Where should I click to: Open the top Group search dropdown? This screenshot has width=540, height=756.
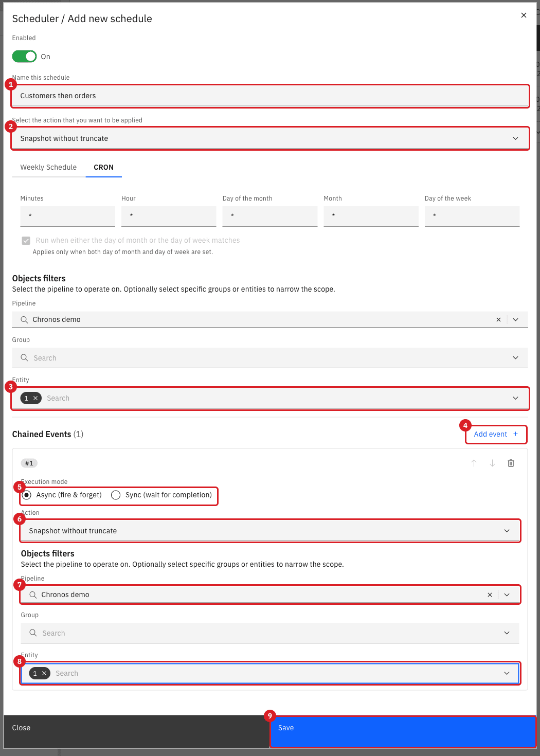(270, 358)
